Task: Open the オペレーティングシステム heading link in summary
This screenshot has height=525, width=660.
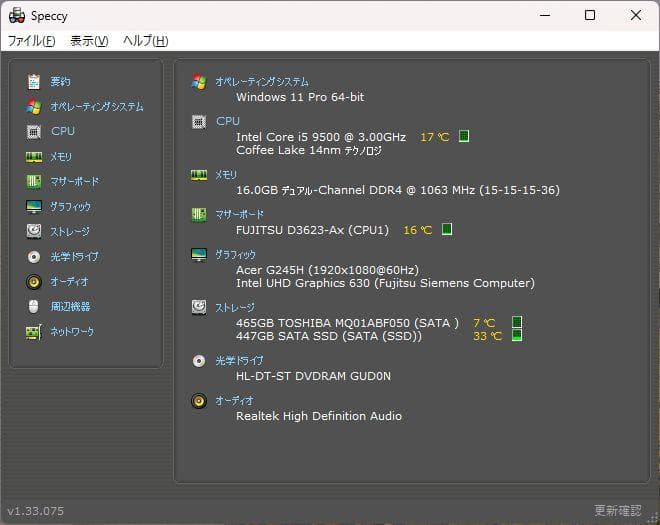Action: [262, 82]
